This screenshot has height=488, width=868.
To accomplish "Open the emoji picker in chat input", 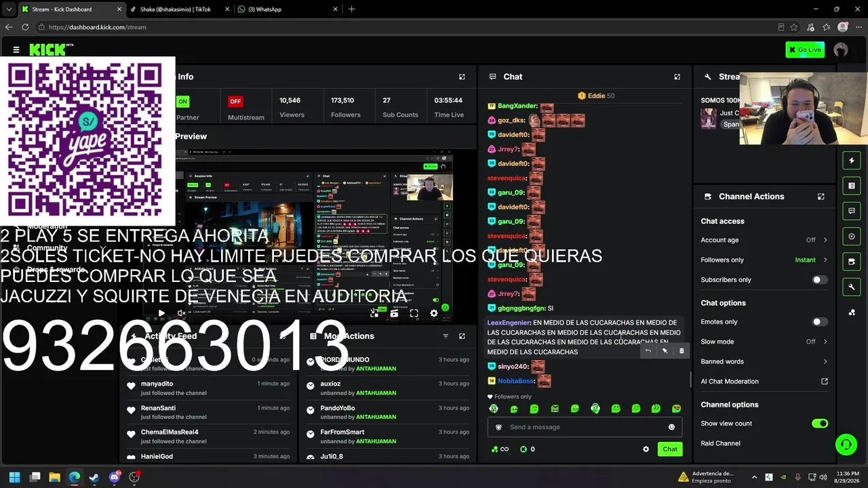I will pyautogui.click(x=671, y=427).
